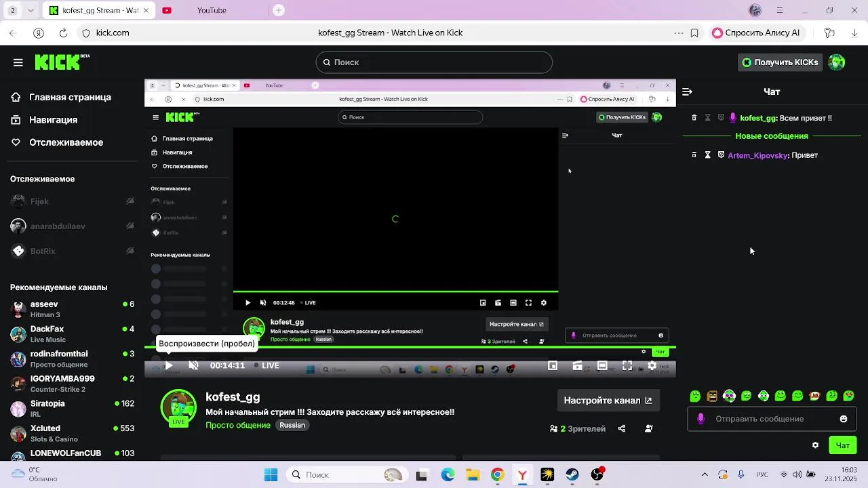The image size is (868, 488).
Task: Open chat settings via the gear beside Чат
Action: 815,445
